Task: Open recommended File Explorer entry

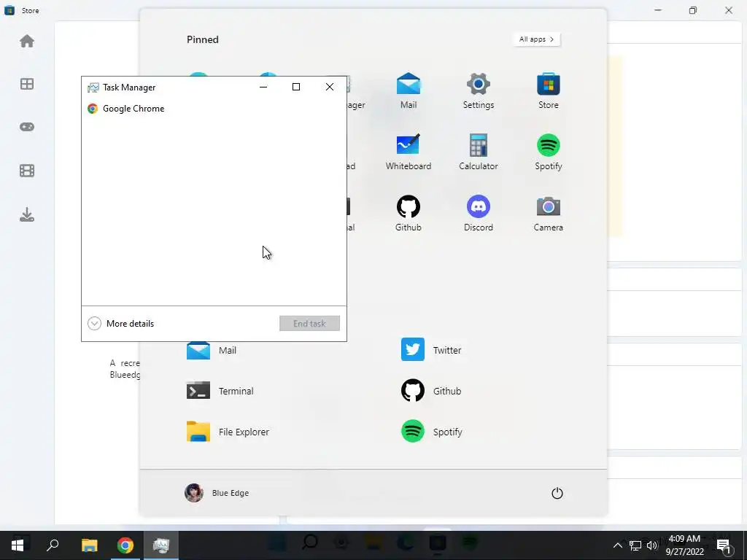Action: 228,432
